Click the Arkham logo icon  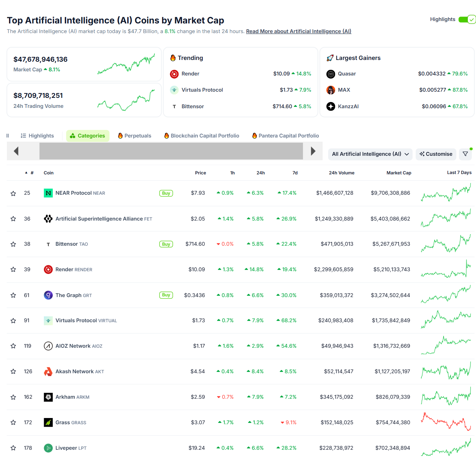pyautogui.click(x=48, y=397)
